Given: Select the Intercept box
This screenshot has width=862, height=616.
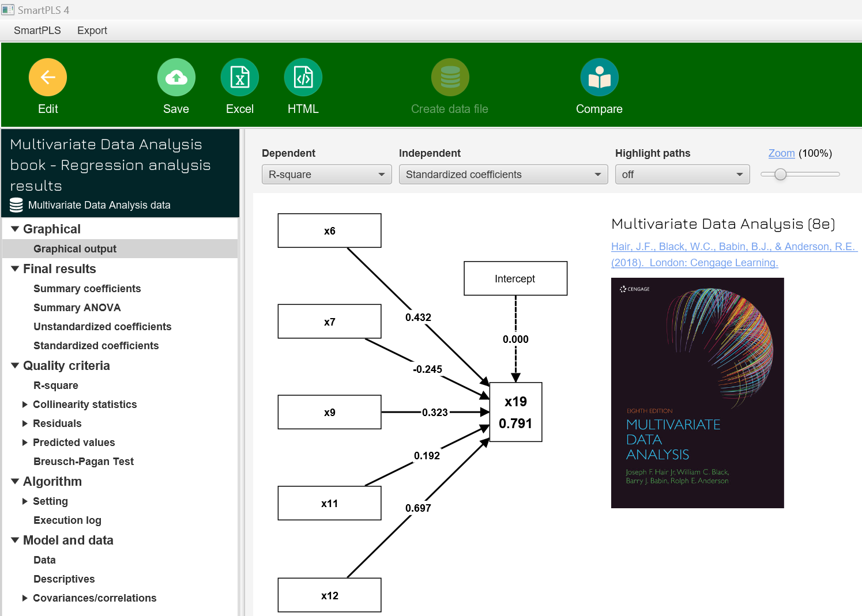Looking at the screenshot, I should point(515,278).
